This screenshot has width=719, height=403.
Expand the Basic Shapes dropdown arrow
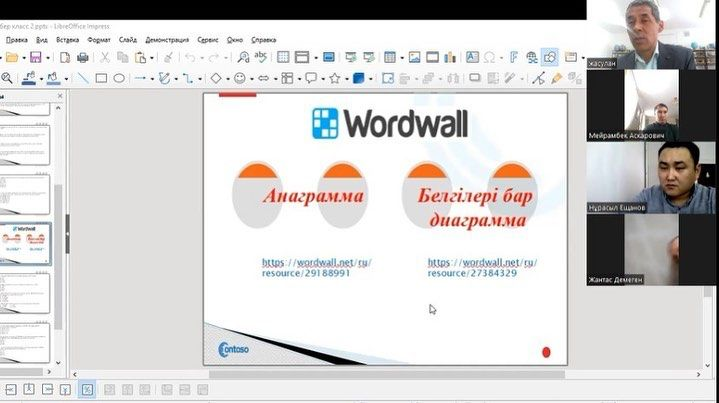(227, 79)
